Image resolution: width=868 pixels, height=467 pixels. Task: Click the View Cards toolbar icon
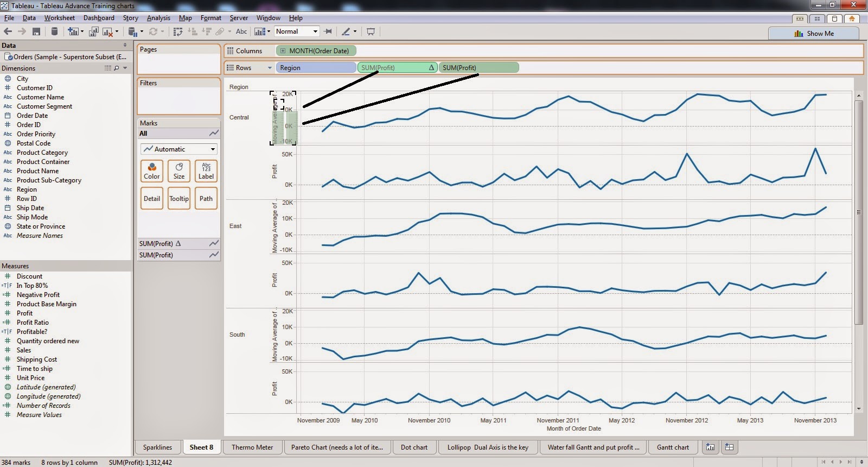pos(260,31)
